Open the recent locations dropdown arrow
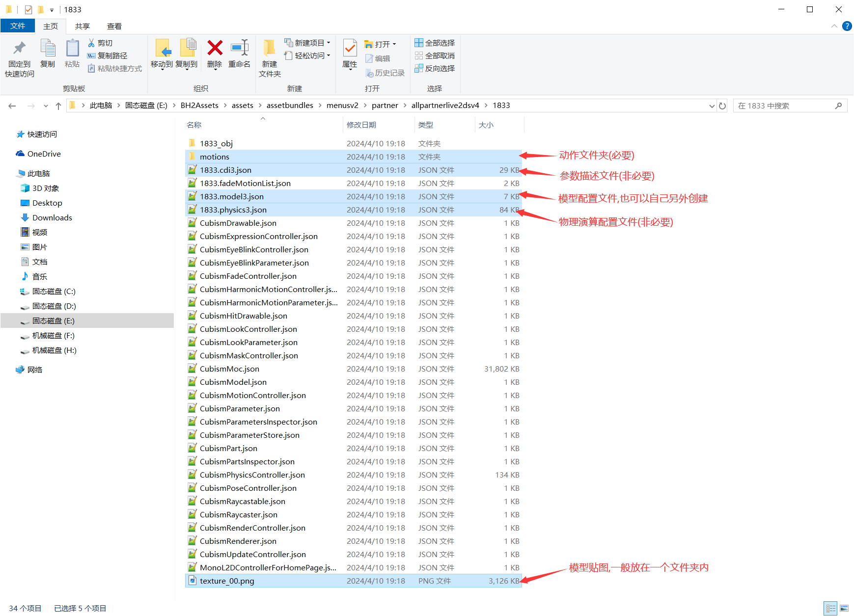 46,106
